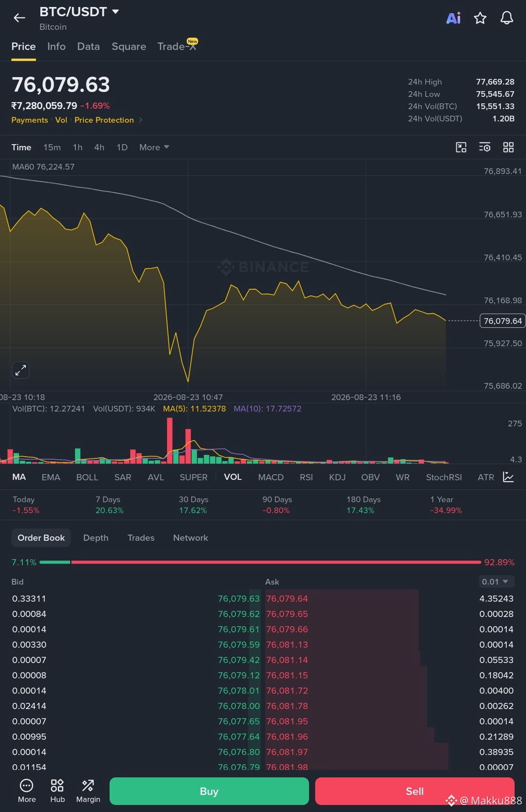
Task: Tap the 1 Year -34.99% performance
Action: (x=446, y=505)
